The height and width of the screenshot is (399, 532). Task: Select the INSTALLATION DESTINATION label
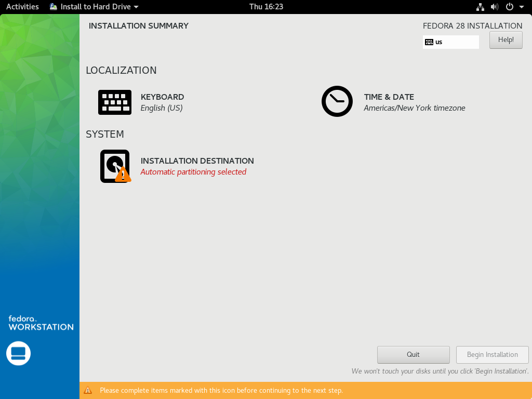[x=197, y=161]
